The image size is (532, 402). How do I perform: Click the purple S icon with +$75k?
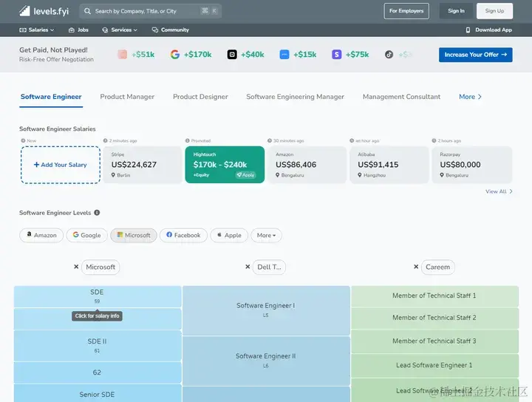click(x=337, y=54)
